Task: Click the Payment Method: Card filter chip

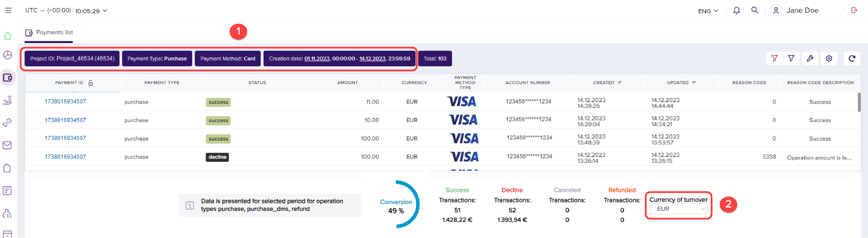Action: coord(228,59)
